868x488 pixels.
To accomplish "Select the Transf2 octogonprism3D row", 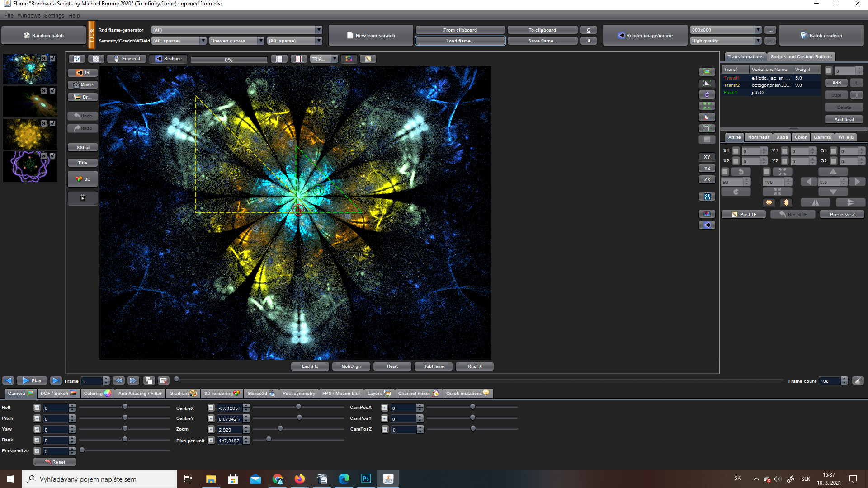I will point(771,85).
